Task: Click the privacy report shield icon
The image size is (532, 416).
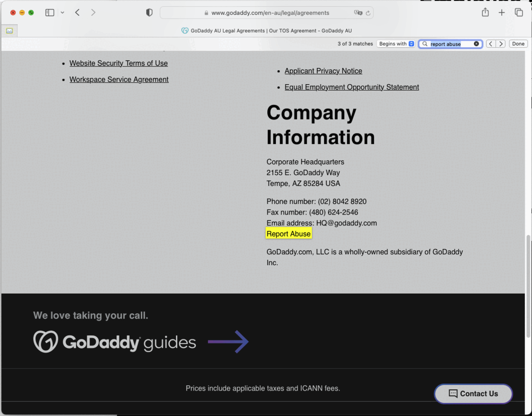Action: click(x=149, y=13)
